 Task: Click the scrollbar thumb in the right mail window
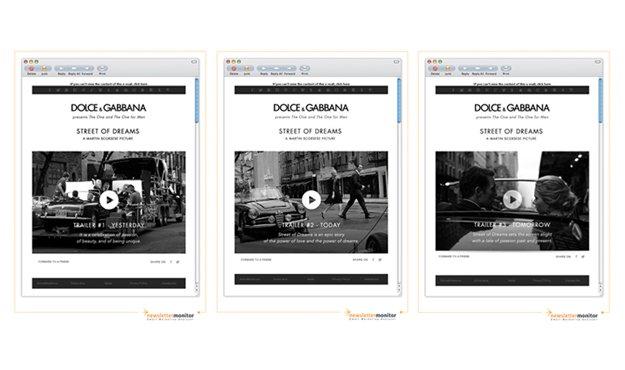601,100
